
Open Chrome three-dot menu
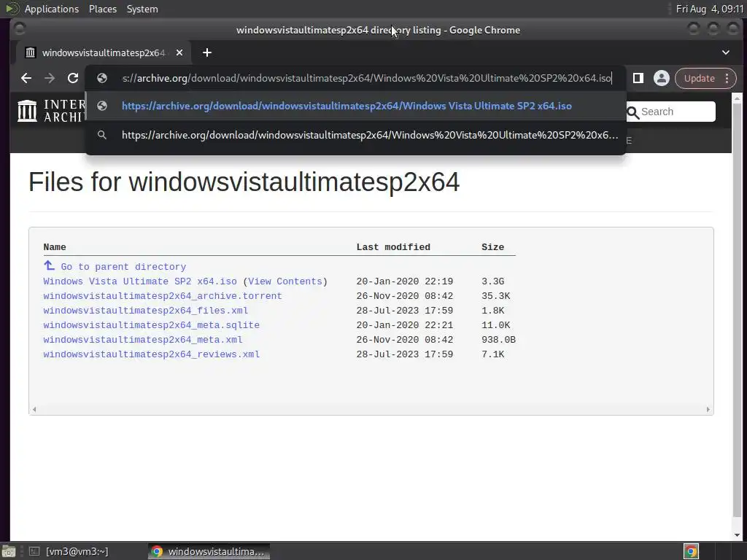(x=727, y=79)
